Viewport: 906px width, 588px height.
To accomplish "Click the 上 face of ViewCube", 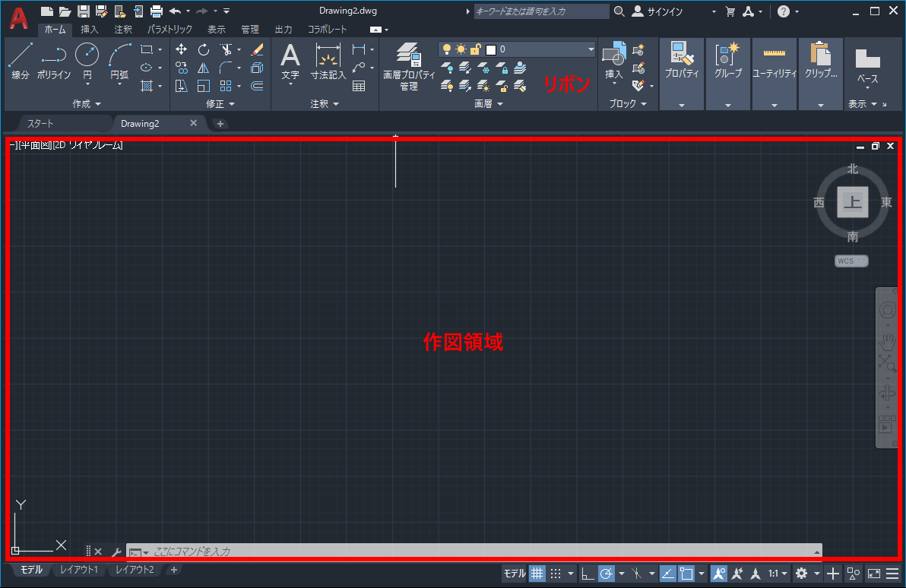I will coord(853,201).
